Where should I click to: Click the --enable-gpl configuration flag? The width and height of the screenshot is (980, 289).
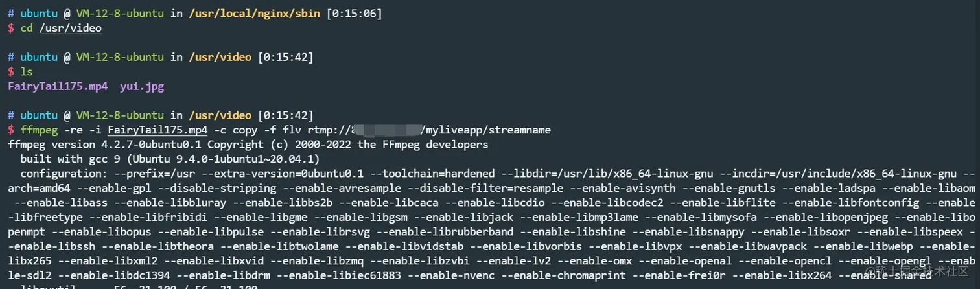coord(114,188)
